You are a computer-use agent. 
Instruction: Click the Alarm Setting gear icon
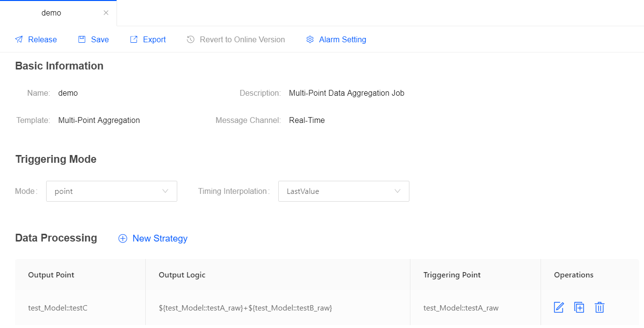(x=310, y=40)
